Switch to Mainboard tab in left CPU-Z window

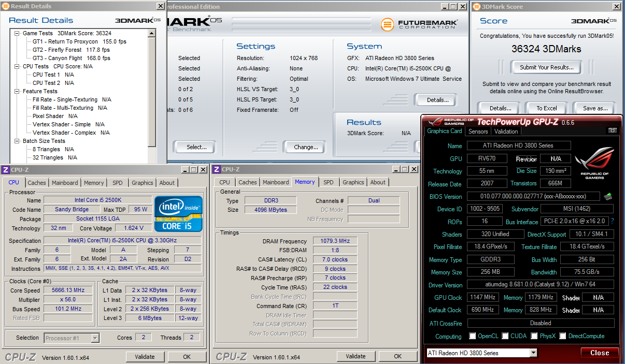[65, 183]
